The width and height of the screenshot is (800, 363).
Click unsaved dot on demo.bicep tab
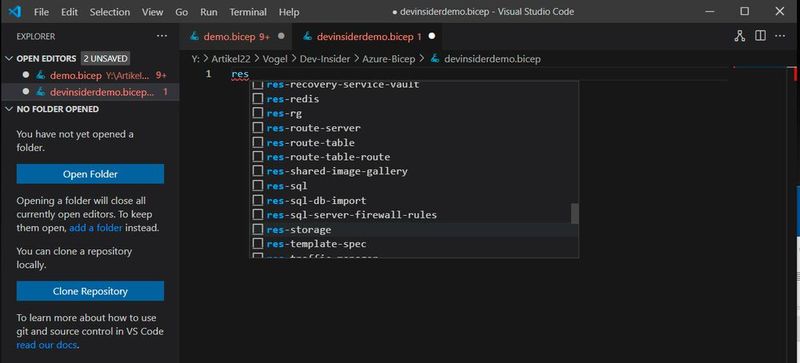(281, 36)
